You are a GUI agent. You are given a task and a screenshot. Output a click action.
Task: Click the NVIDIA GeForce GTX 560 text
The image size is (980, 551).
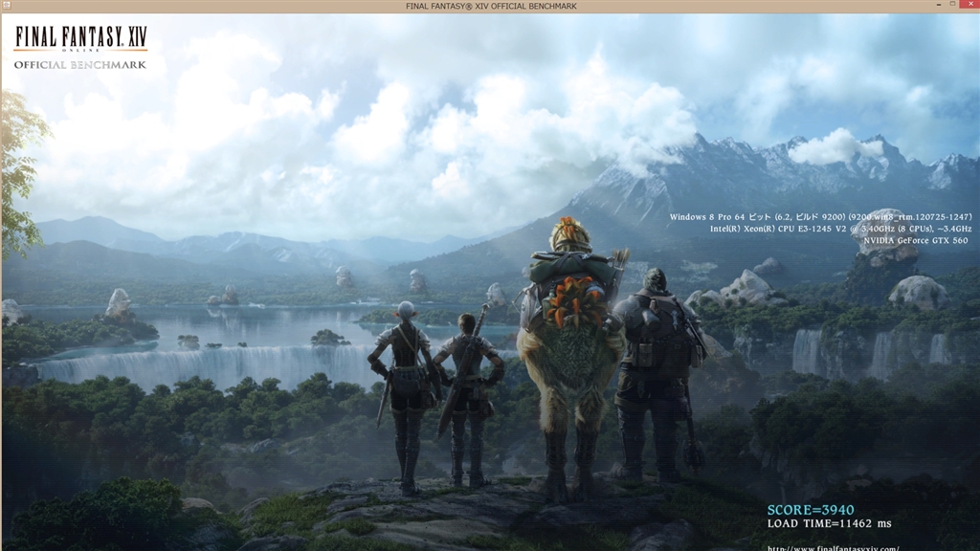coord(916,240)
